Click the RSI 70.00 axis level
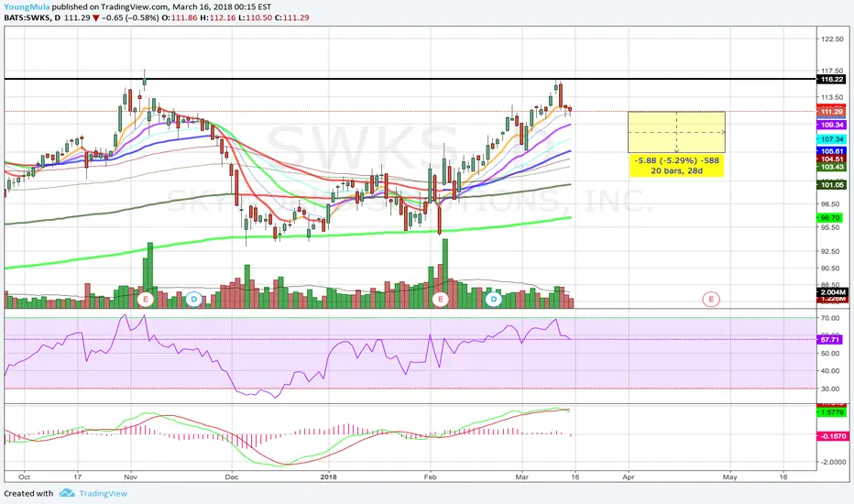This screenshot has height=504, width=854. [830, 318]
